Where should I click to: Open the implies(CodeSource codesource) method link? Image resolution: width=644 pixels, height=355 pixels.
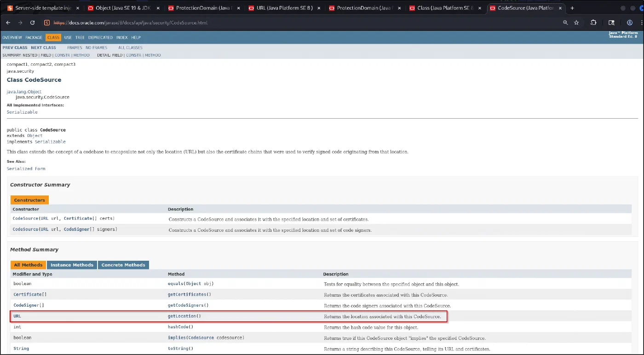point(176,338)
